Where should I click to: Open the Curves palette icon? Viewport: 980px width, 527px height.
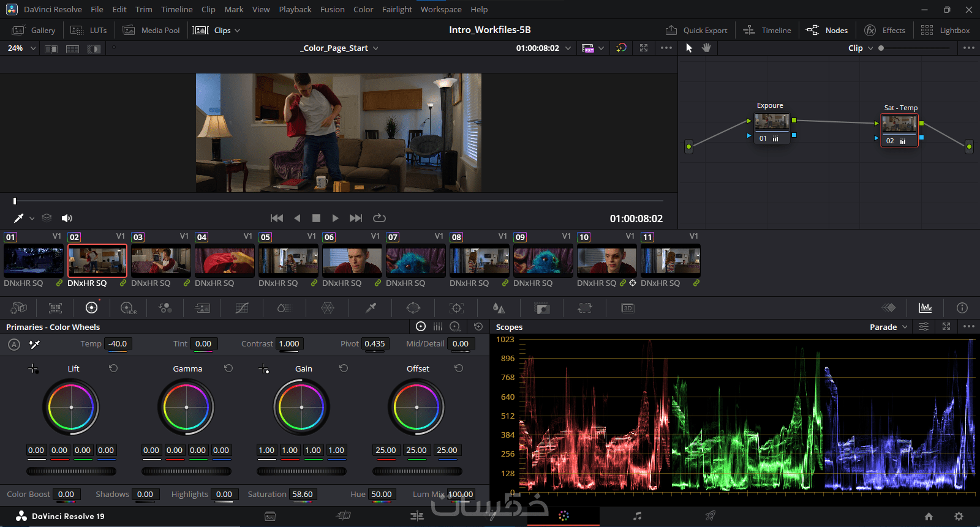pos(242,308)
